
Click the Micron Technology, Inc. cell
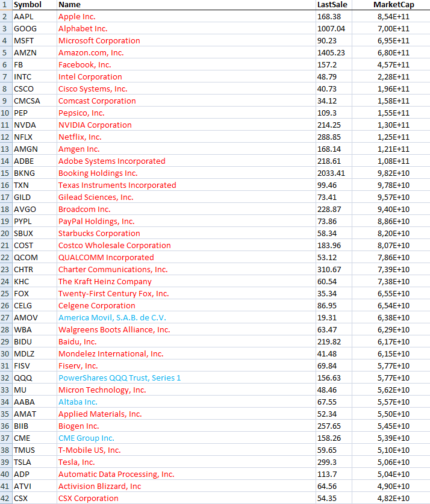(x=187, y=390)
